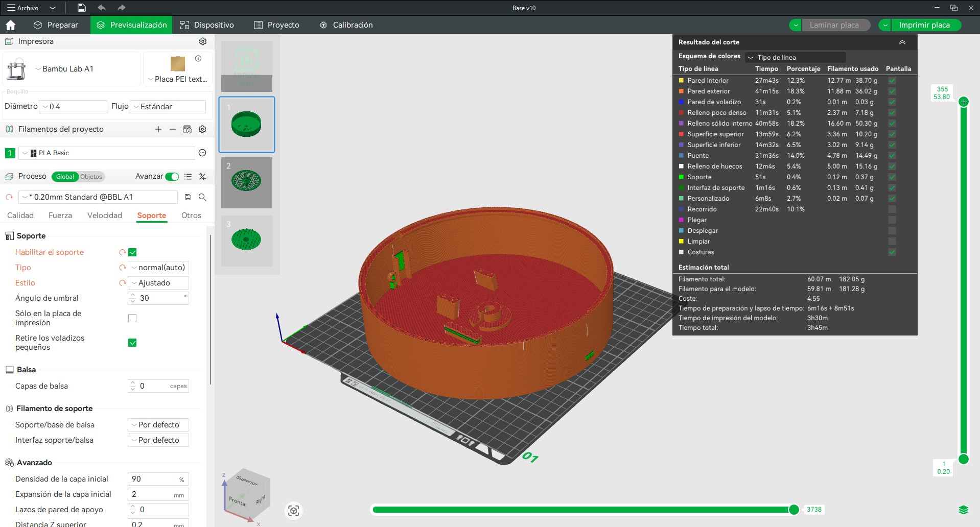Click the Home icon

(10, 25)
